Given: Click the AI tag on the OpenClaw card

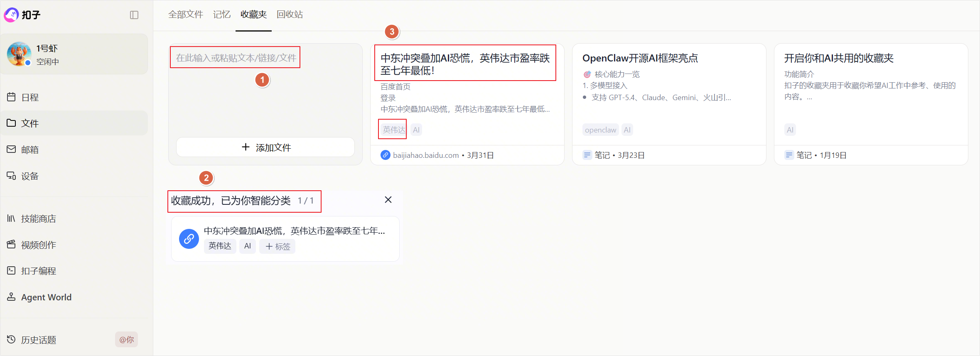Looking at the screenshot, I should coord(627,130).
